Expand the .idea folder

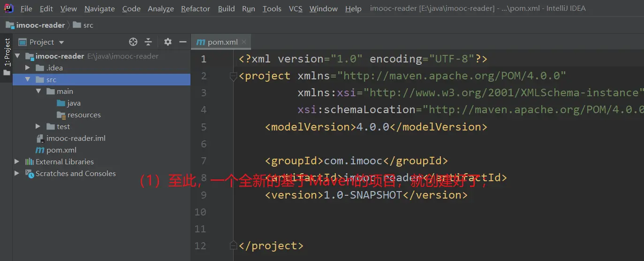pyautogui.click(x=28, y=68)
